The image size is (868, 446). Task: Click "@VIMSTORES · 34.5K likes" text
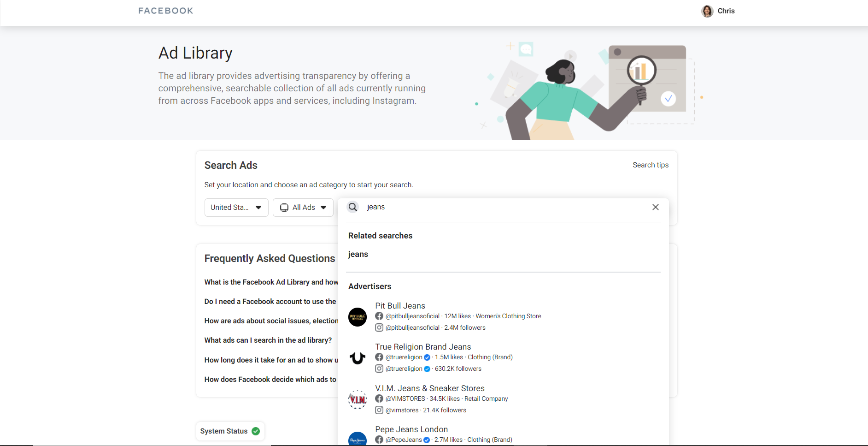[x=422, y=398]
